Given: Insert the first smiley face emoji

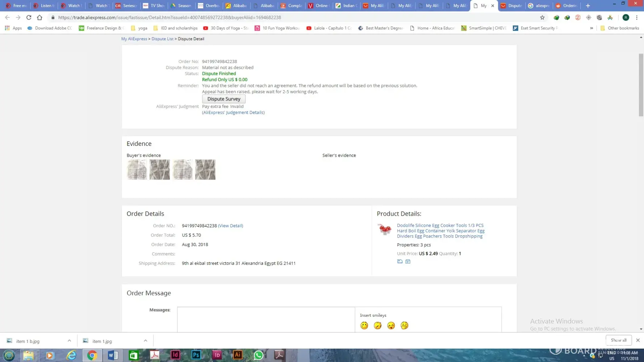Looking at the screenshot, I should click(x=364, y=325).
